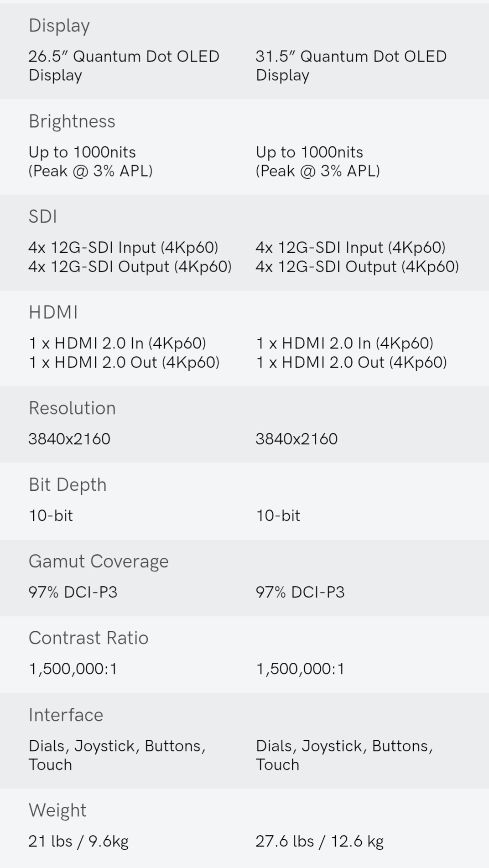Click HDMI 2.0 In line for the 26.5″ model
The height and width of the screenshot is (868, 489).
117,343
